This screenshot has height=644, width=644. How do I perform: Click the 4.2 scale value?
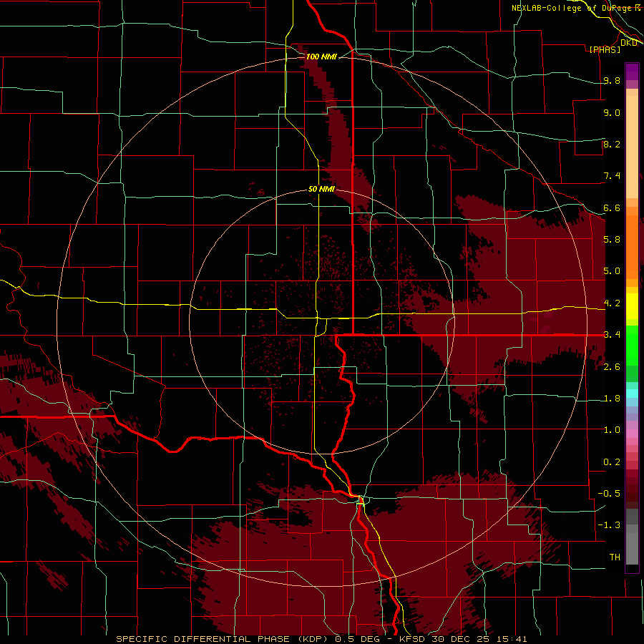pyautogui.click(x=612, y=303)
